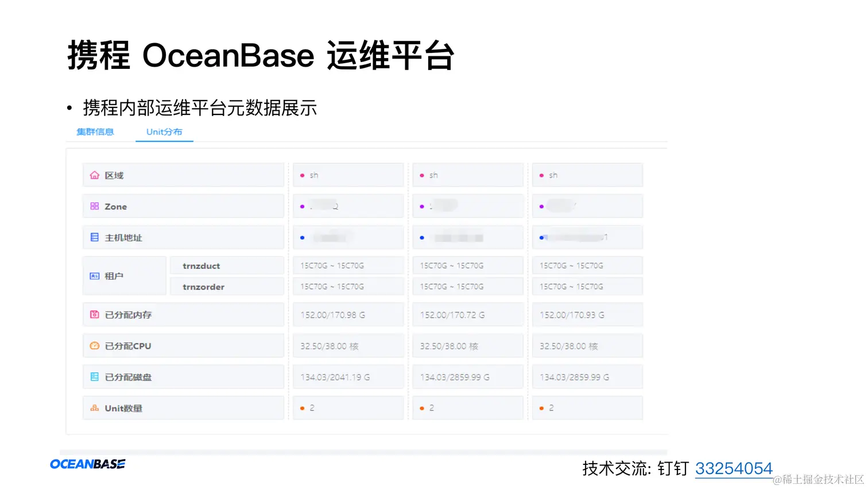Click the gauge icon beside 已分配CPU
The height and width of the screenshot is (489, 868).
(95, 346)
